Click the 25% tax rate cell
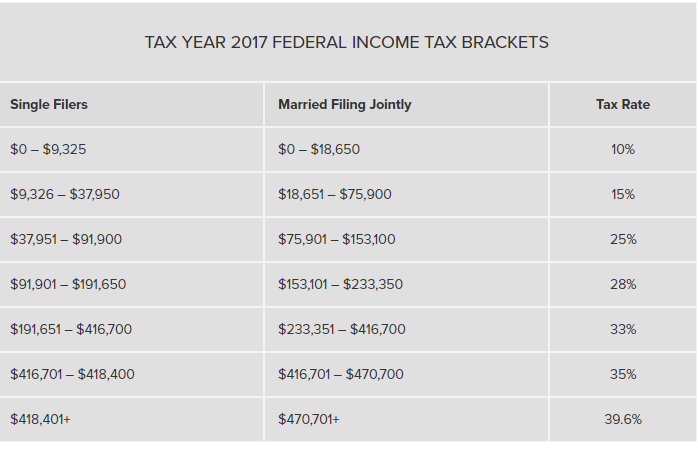Screen dimensions: 698x449 click(623, 239)
